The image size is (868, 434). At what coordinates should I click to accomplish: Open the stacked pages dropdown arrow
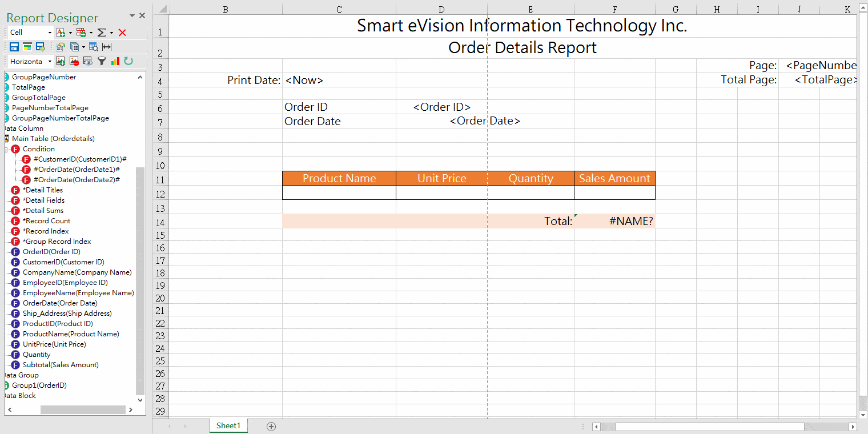pyautogui.click(x=83, y=47)
